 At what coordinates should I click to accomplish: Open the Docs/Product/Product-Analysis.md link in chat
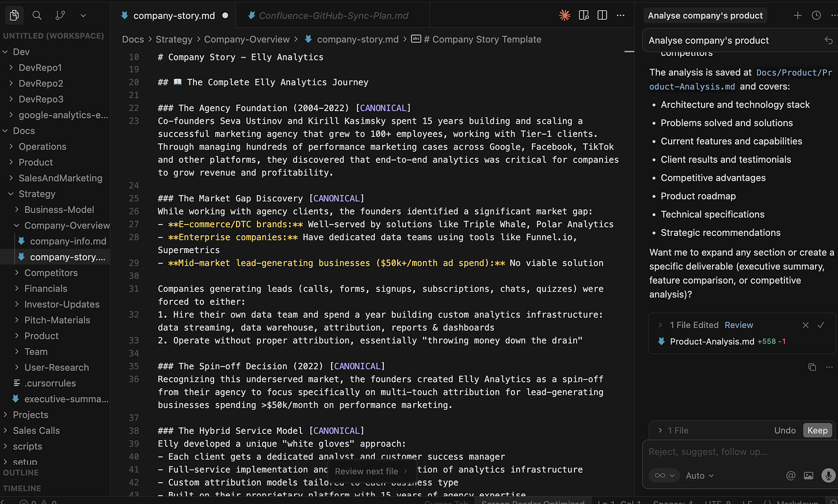(741, 79)
